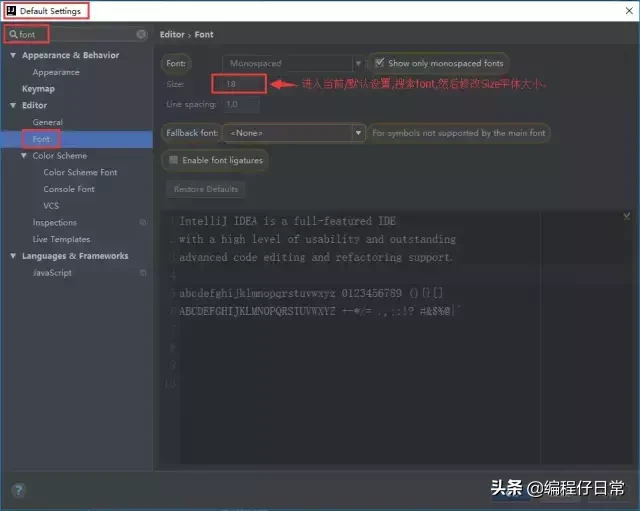Click the IntelliJ logo in title bar
This screenshot has width=640, height=511.
point(11,11)
